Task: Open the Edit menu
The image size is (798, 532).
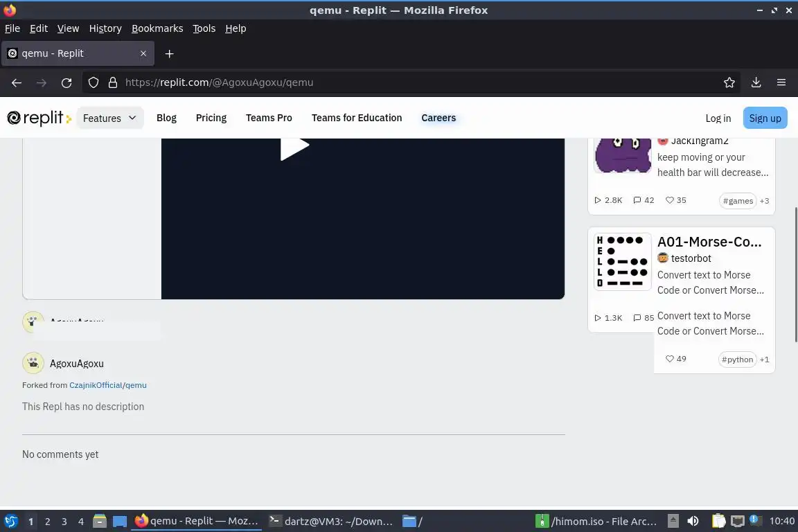Action: pos(39,28)
